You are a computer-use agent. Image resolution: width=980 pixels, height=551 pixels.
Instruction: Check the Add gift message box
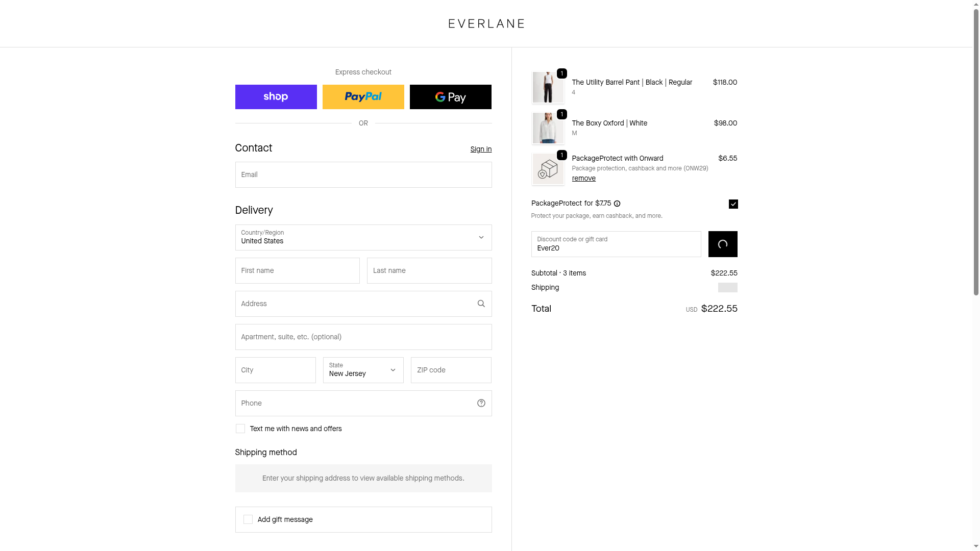(x=248, y=519)
